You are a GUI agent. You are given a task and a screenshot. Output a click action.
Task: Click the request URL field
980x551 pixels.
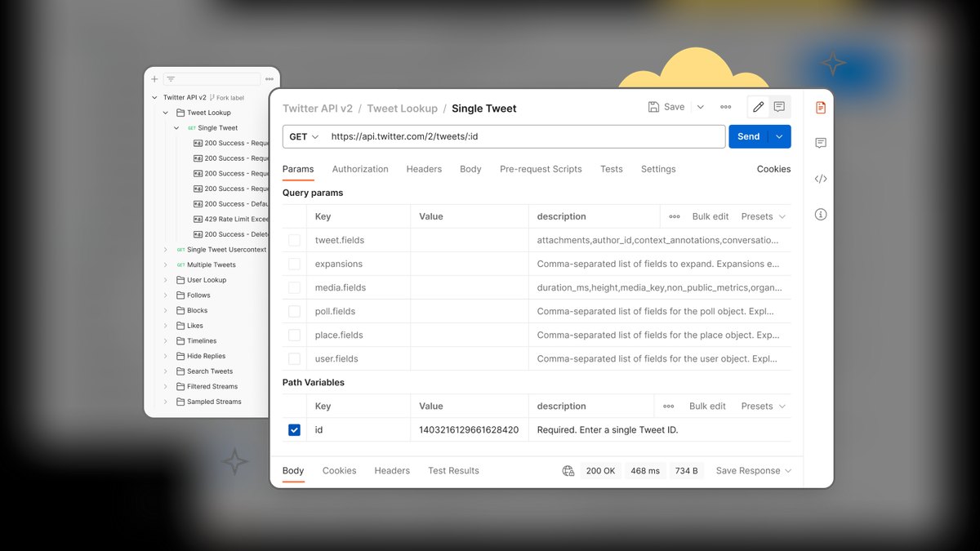525,136
